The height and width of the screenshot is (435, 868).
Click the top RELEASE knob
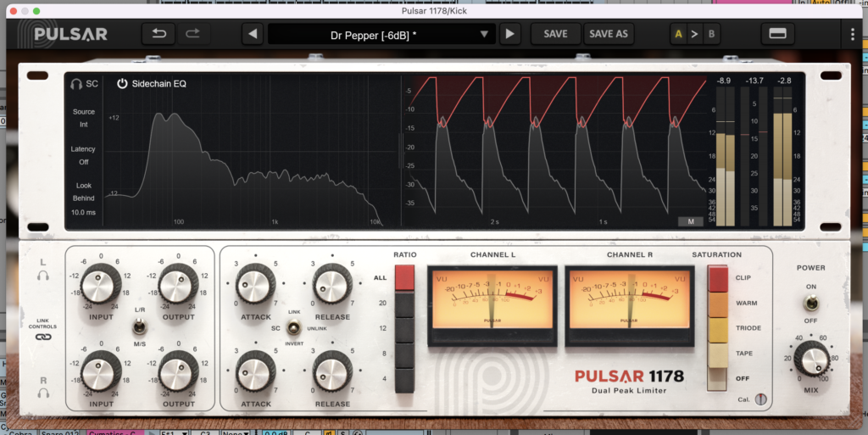point(332,283)
